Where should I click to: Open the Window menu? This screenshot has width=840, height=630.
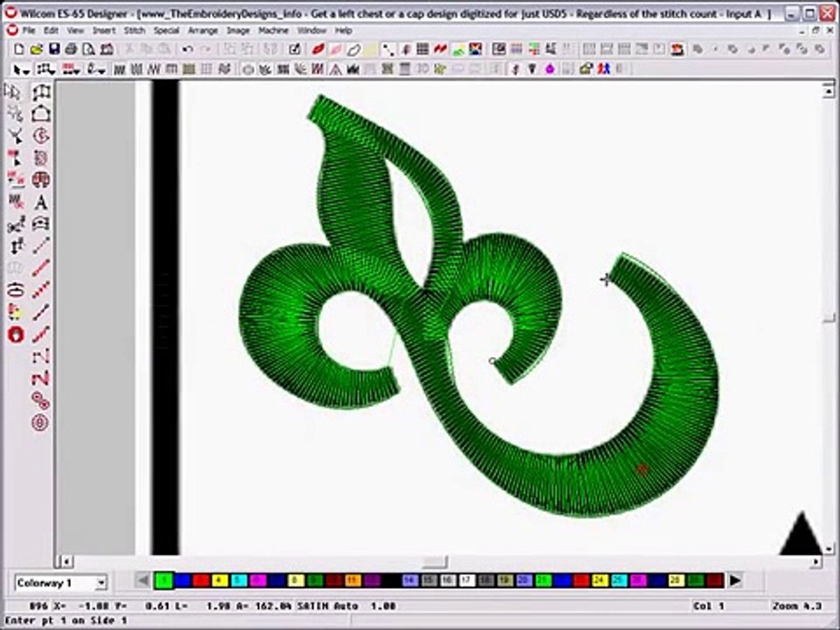[311, 31]
